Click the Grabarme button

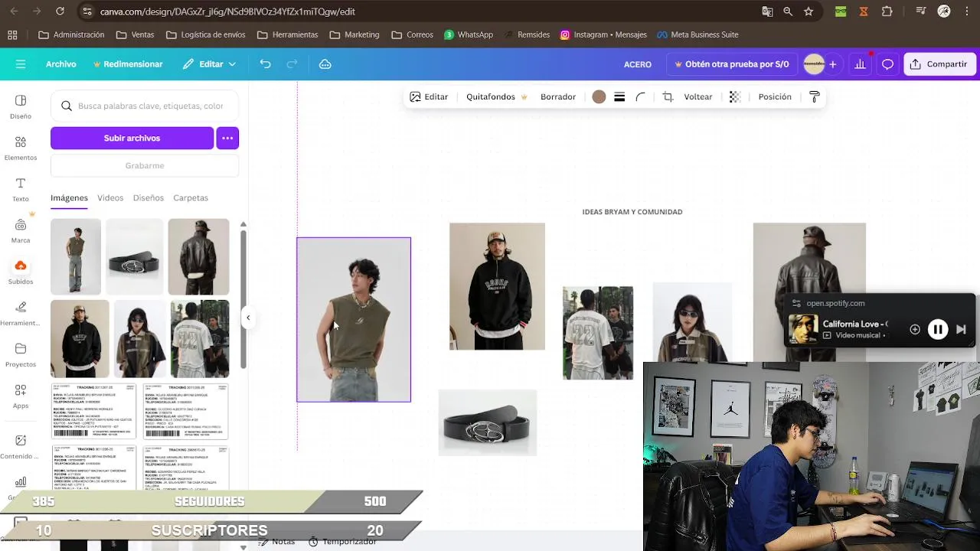point(145,166)
